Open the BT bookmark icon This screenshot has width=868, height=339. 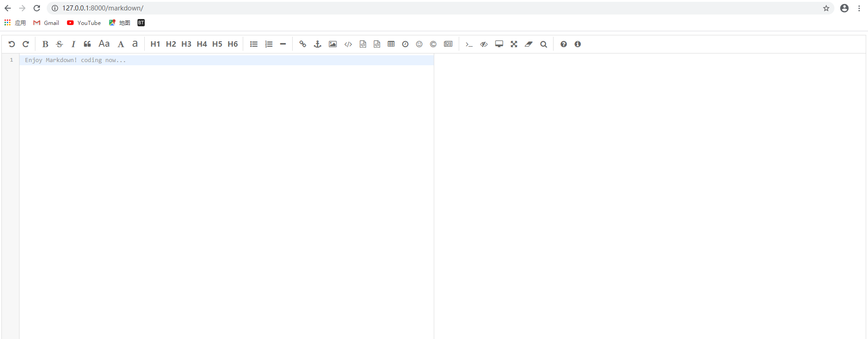coord(141,23)
